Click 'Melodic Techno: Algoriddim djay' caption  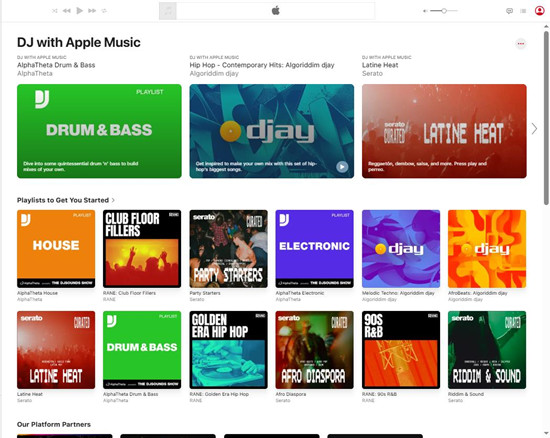398,293
